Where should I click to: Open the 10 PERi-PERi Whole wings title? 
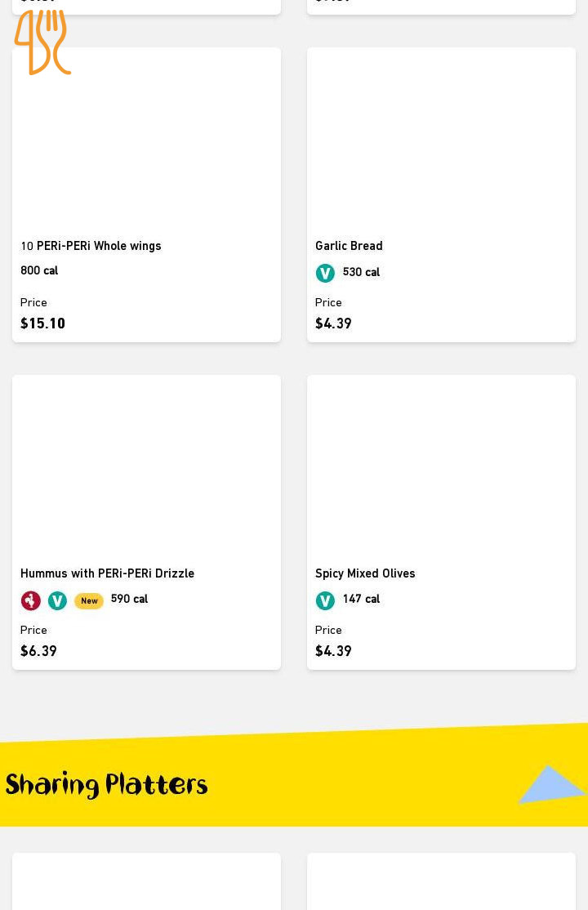(91, 246)
